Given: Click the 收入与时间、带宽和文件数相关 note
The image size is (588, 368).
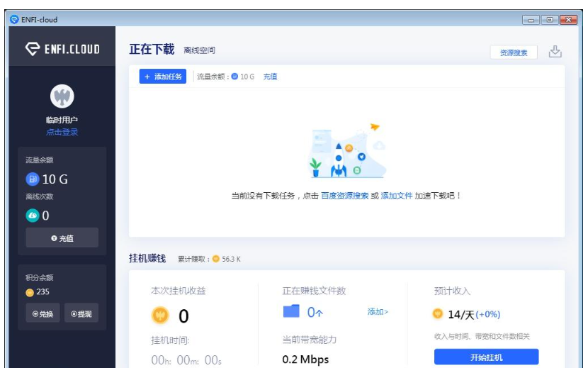Looking at the screenshot, I should [x=482, y=337].
